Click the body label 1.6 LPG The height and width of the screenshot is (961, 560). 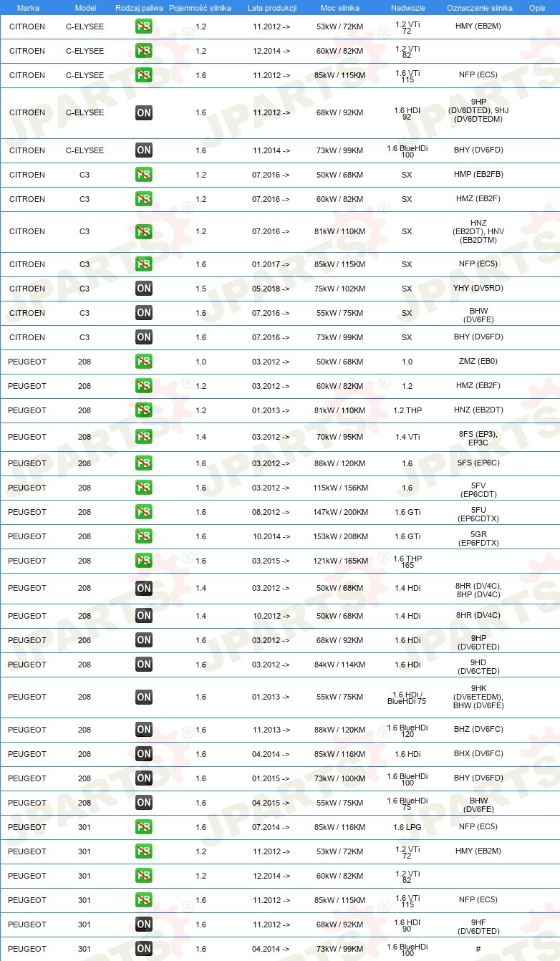click(407, 827)
